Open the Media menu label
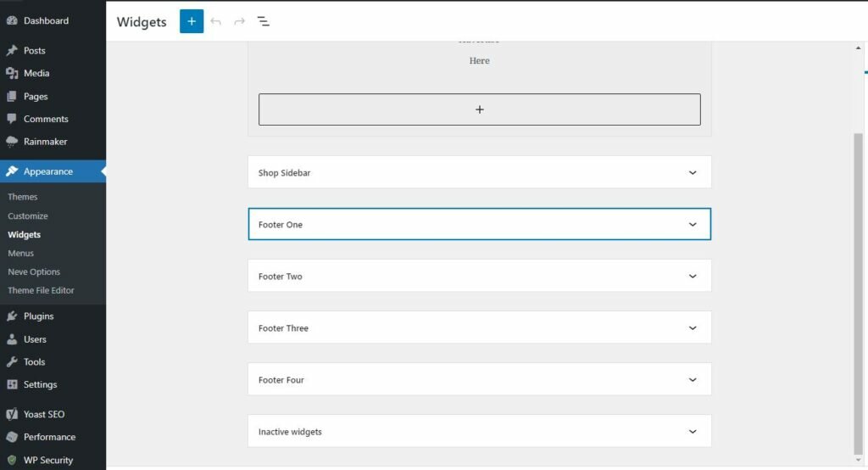The width and height of the screenshot is (868, 470). 36,73
